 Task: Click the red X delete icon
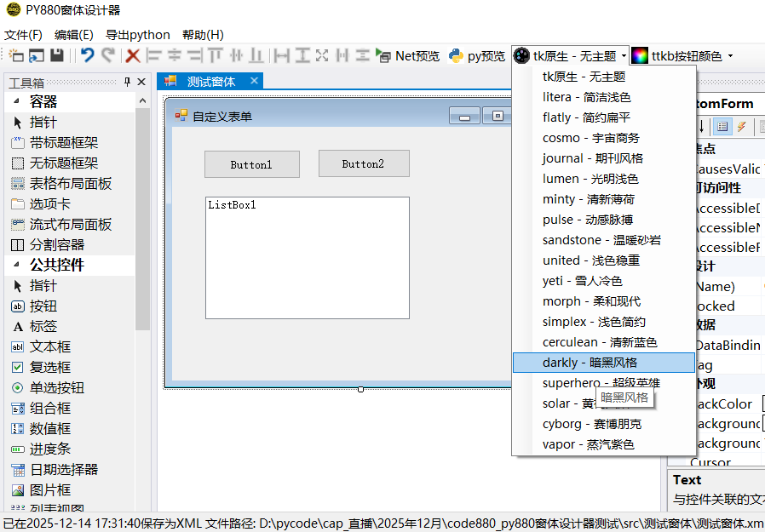click(133, 54)
